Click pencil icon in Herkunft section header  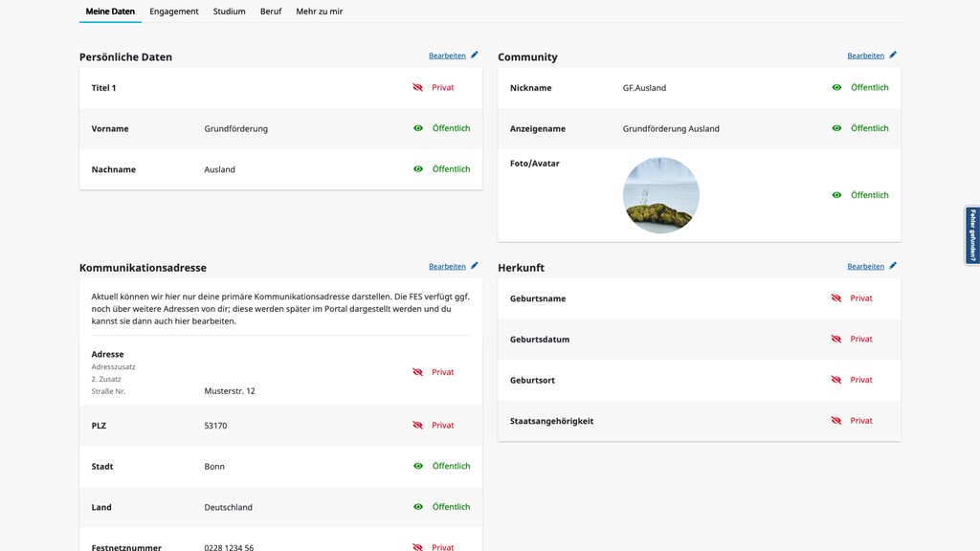893,266
